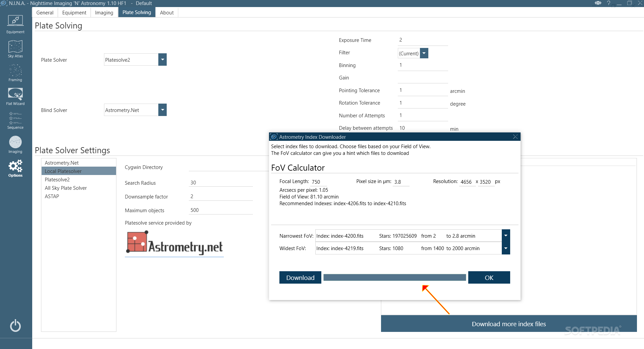Open the About tab
Image resolution: width=644 pixels, height=349 pixels.
click(x=167, y=12)
